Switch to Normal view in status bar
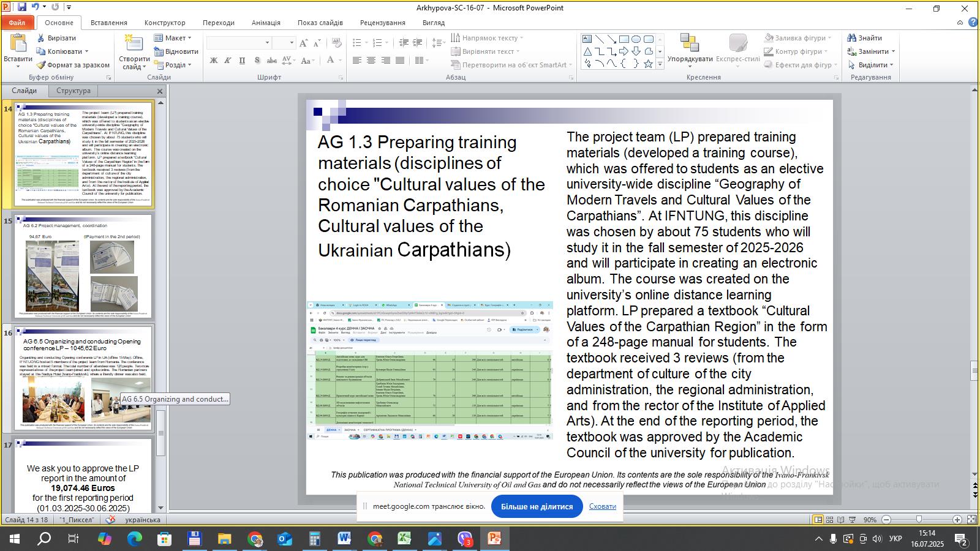980x551 pixels. point(818,520)
